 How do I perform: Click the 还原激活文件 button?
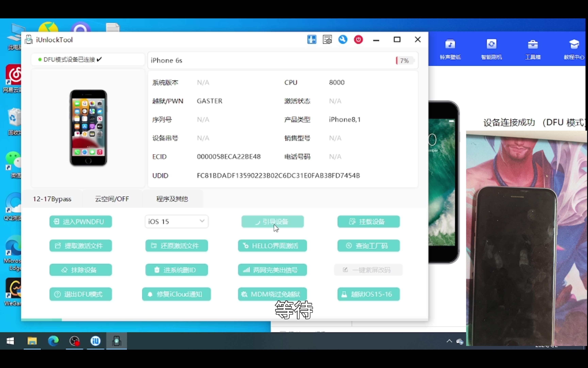[177, 246]
